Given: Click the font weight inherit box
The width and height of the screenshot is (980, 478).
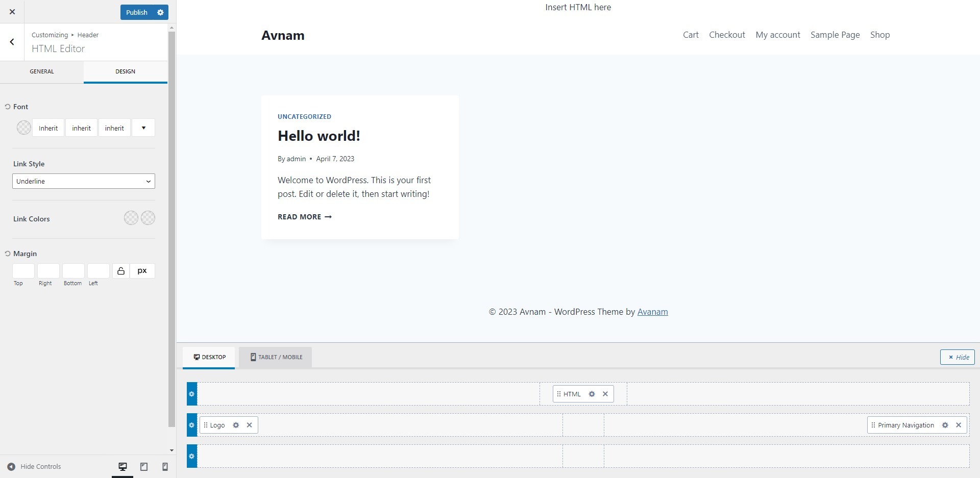Looking at the screenshot, I should click(x=114, y=128).
